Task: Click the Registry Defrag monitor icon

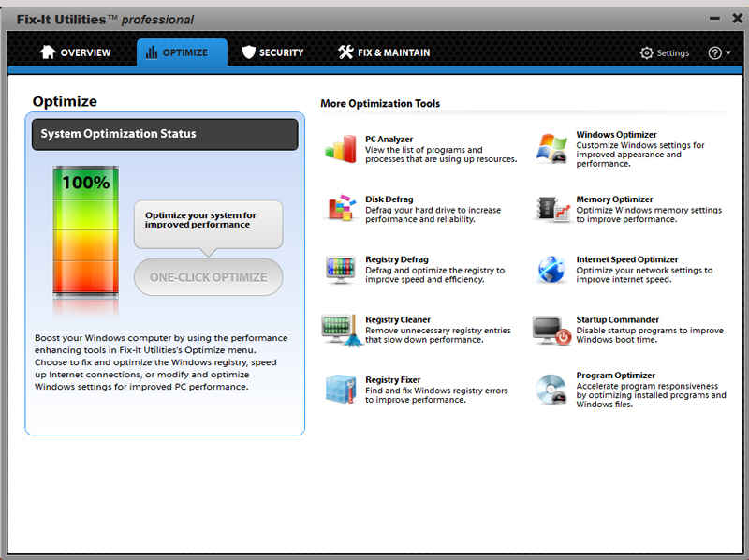Action: click(340, 269)
